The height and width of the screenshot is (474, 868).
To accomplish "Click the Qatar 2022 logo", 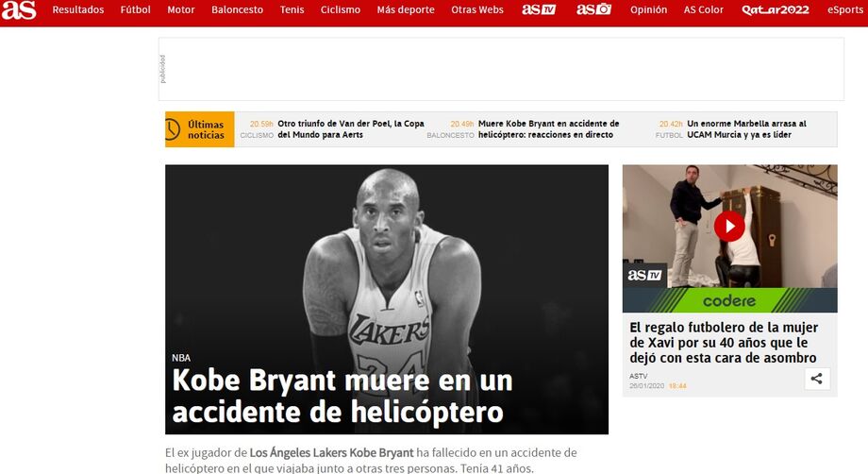I will tap(775, 9).
